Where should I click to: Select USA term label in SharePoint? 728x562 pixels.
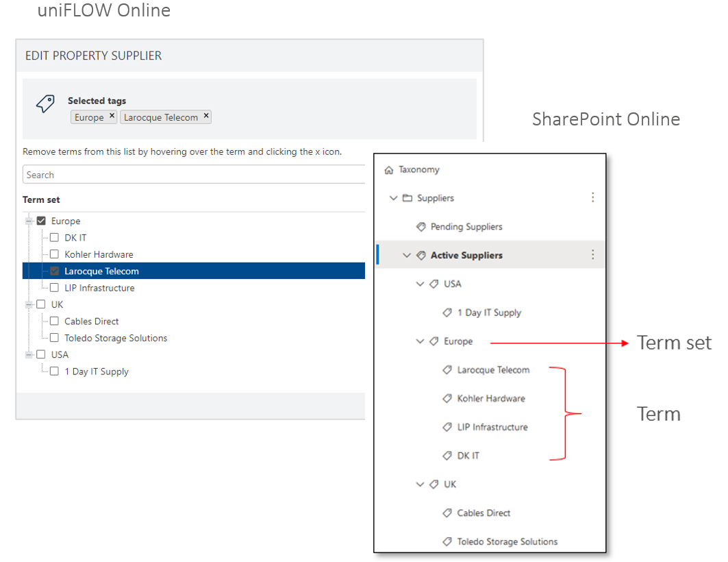(453, 284)
